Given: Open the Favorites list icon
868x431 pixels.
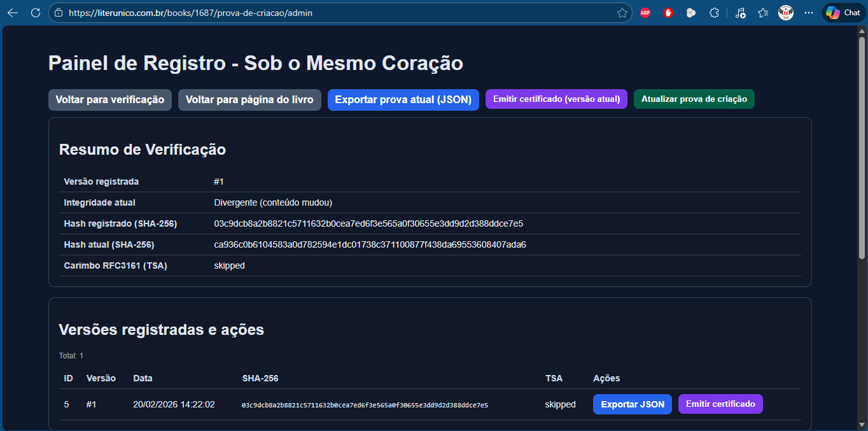Looking at the screenshot, I should coord(763,13).
